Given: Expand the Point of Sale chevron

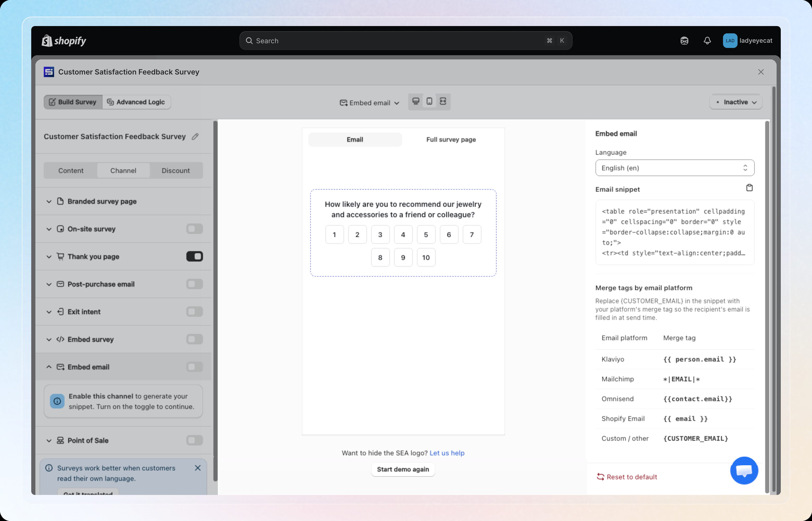Looking at the screenshot, I should 49,441.
